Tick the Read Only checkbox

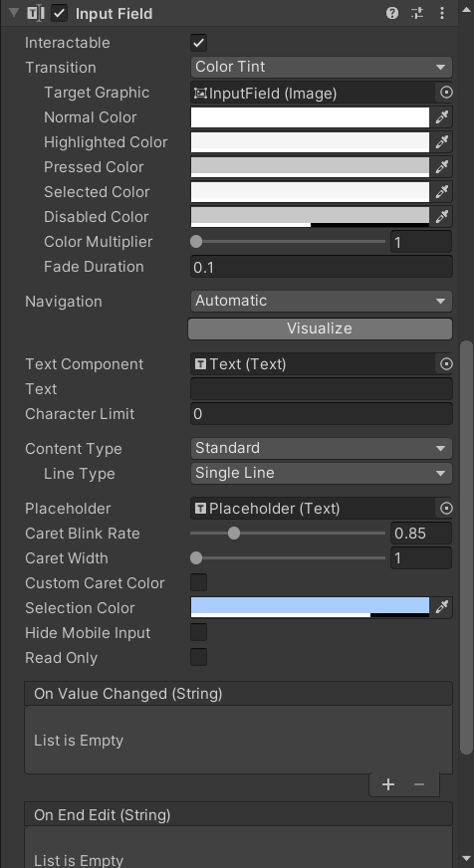click(x=199, y=657)
